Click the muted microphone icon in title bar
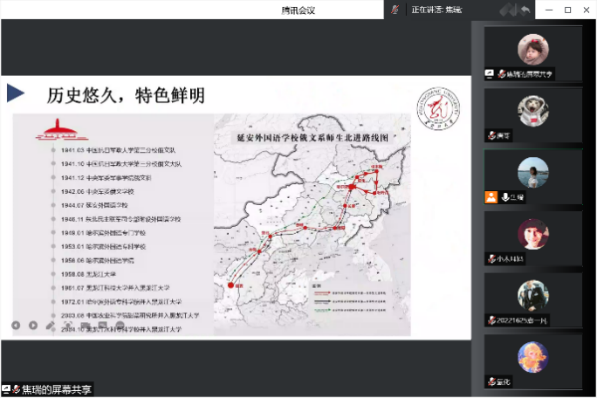 coord(395,10)
